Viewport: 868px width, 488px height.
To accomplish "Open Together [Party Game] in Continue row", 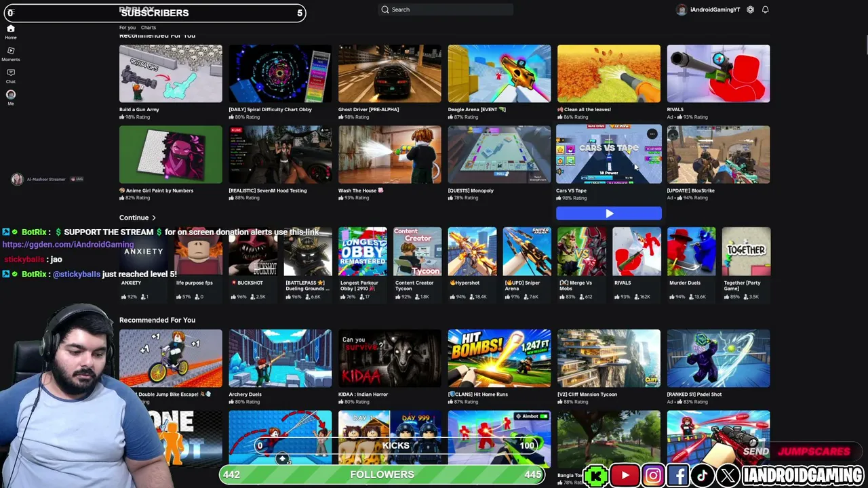I will pos(746,251).
